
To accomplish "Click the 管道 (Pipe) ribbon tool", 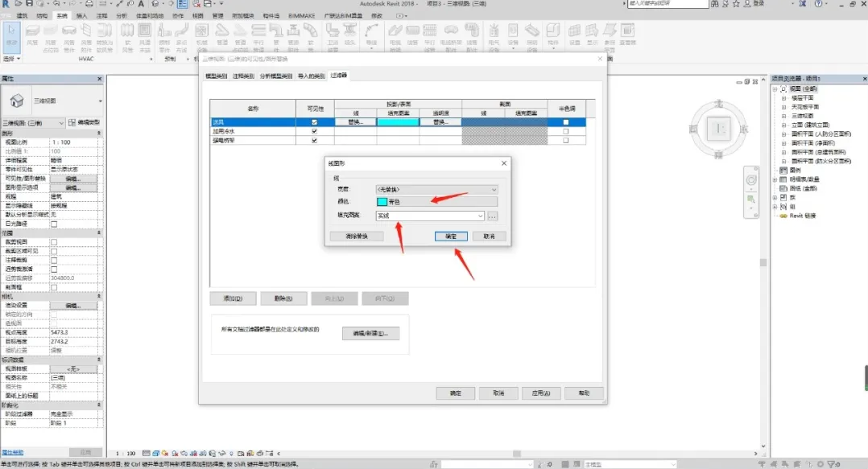I will coord(222,35).
